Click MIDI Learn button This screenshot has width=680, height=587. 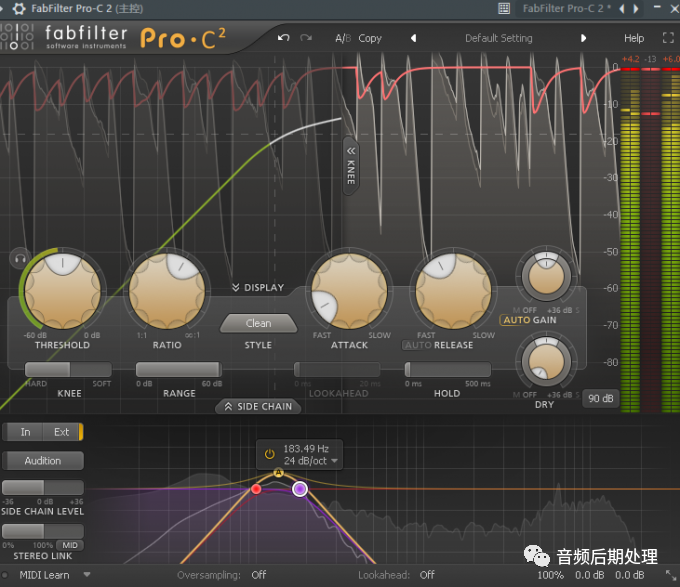pos(44,575)
